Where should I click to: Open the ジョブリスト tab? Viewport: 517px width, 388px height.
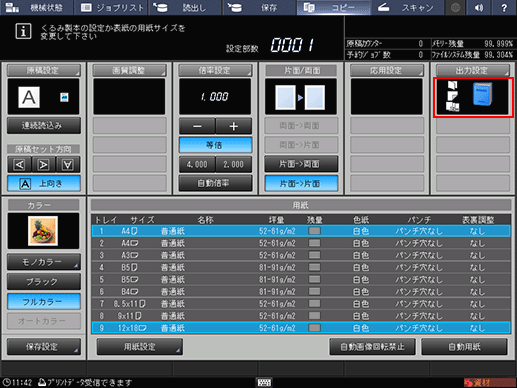click(x=112, y=8)
